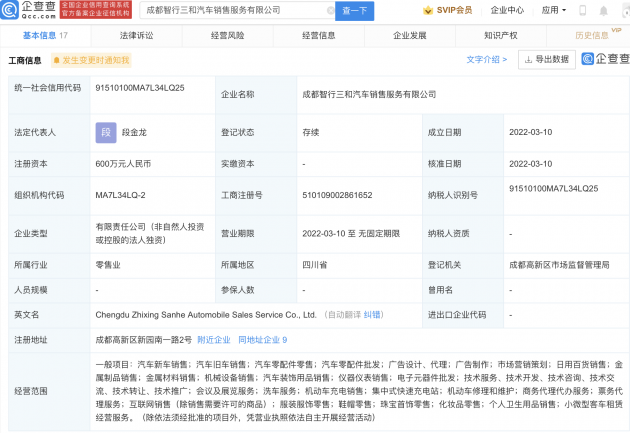Select industry value 零售业
This screenshot has width=630, height=433.
(x=108, y=265)
